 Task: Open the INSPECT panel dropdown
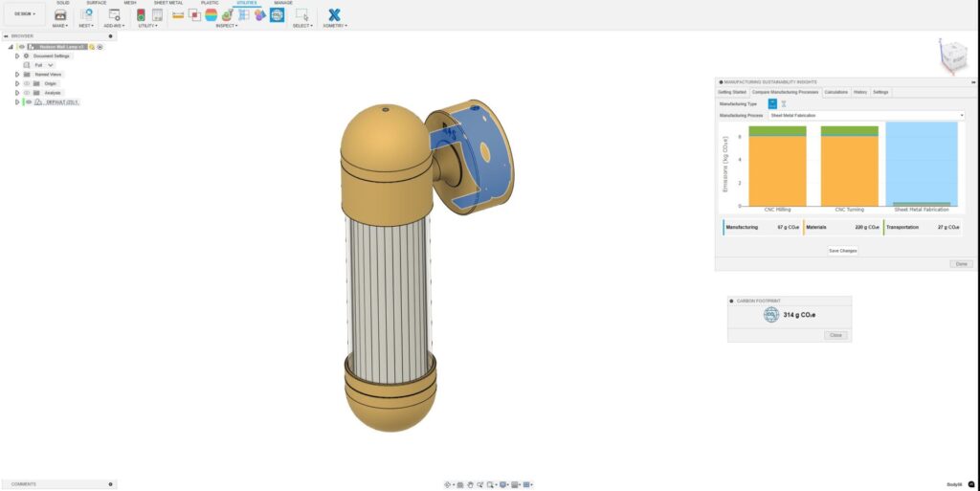[x=226, y=26]
